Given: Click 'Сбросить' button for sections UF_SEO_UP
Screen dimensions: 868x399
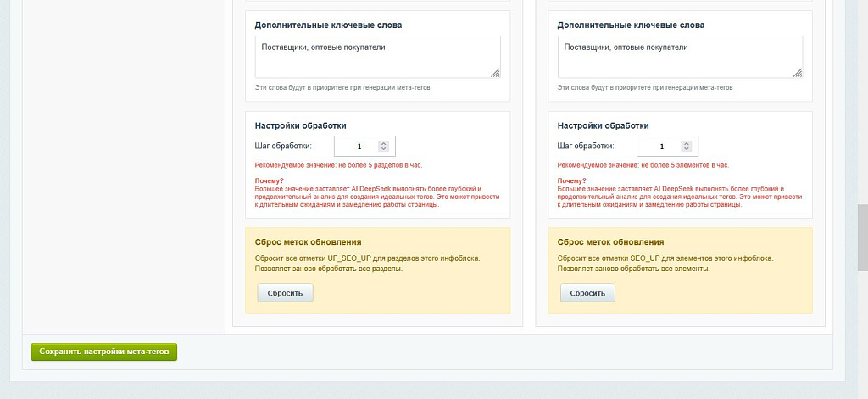Looking at the screenshot, I should (x=285, y=293).
